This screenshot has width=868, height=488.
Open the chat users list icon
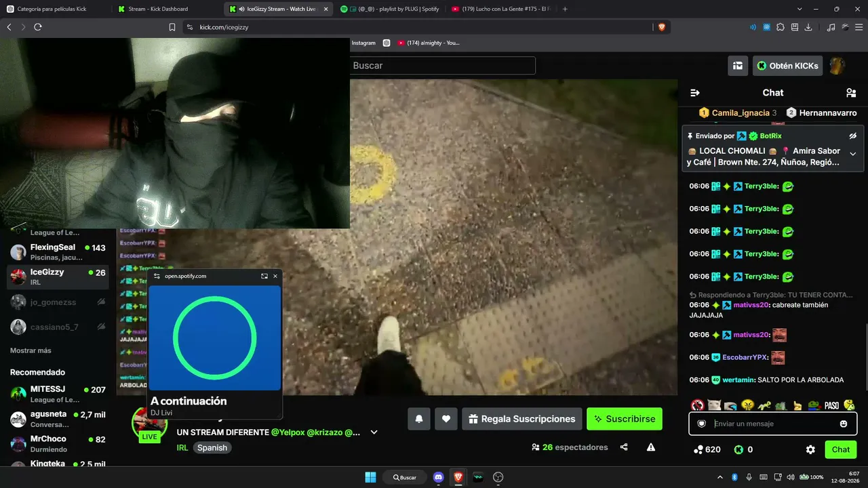(x=851, y=93)
